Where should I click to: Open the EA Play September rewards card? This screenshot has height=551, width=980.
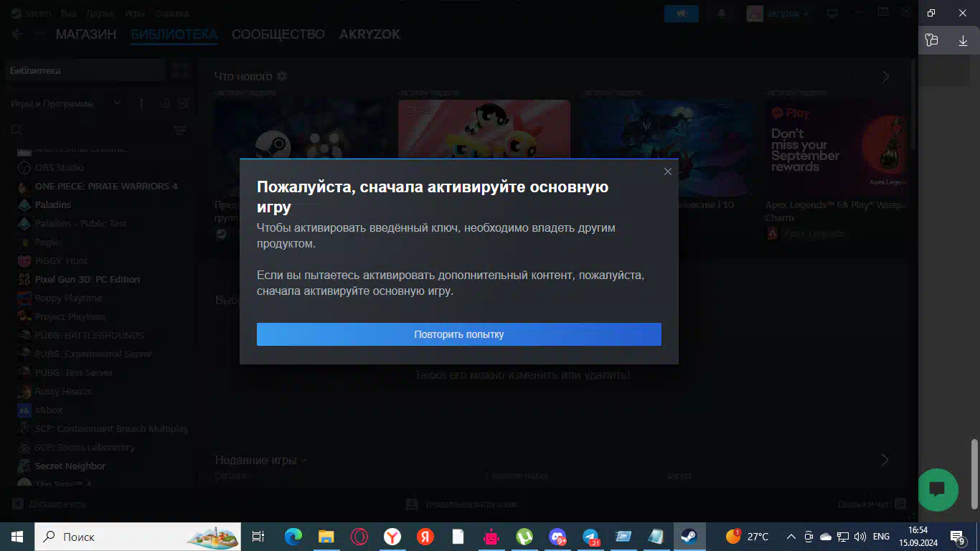[x=836, y=147]
